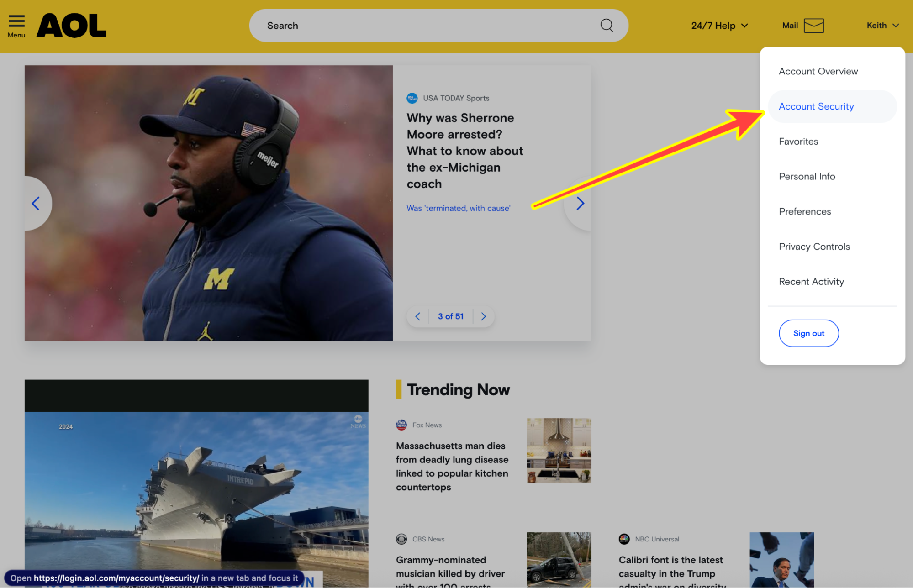Click previous arrow beside 3 of 51
The width and height of the screenshot is (913, 588).
pyautogui.click(x=417, y=316)
